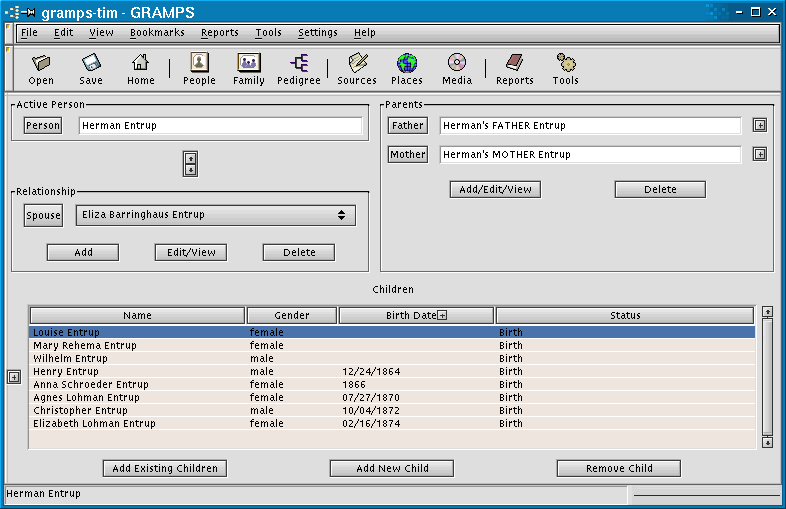This screenshot has width=786, height=509.
Task: Save the database using the Save icon
Action: 91,69
